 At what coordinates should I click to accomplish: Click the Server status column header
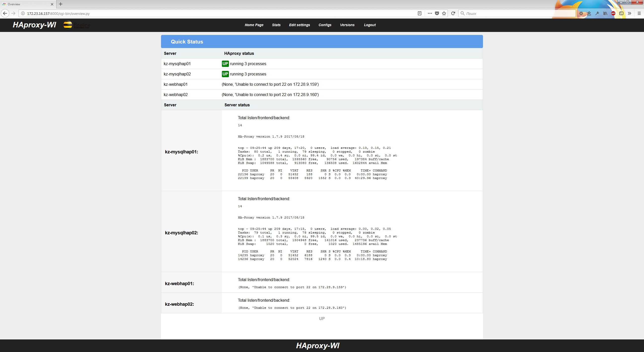tap(237, 105)
